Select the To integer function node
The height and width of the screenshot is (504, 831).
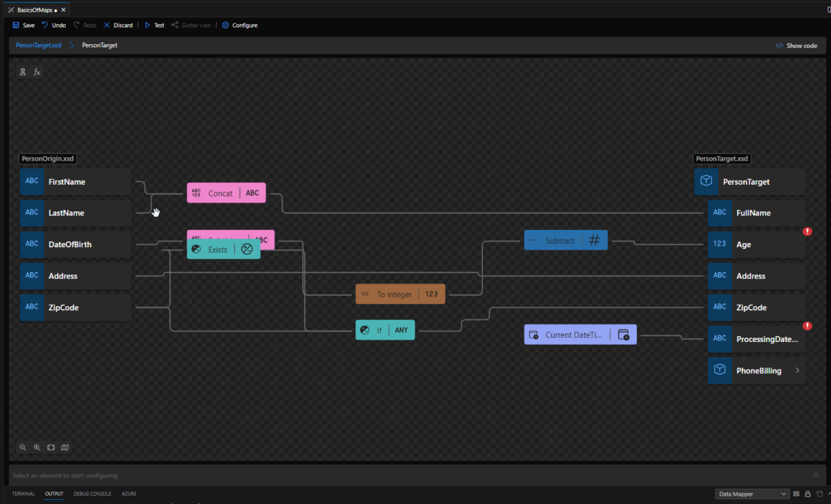(x=400, y=294)
